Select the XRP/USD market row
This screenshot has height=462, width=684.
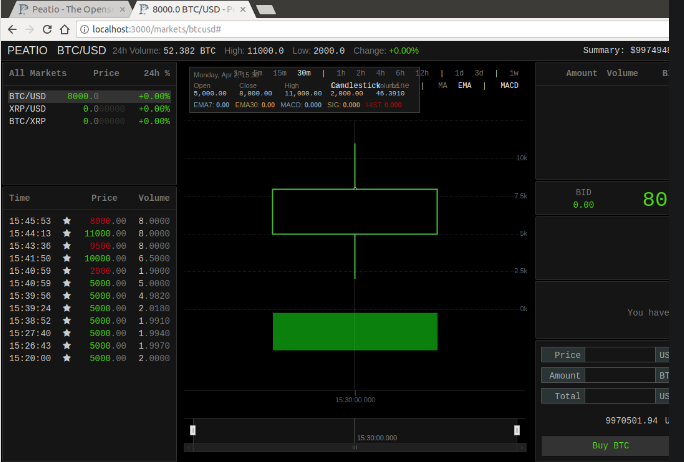(x=27, y=108)
